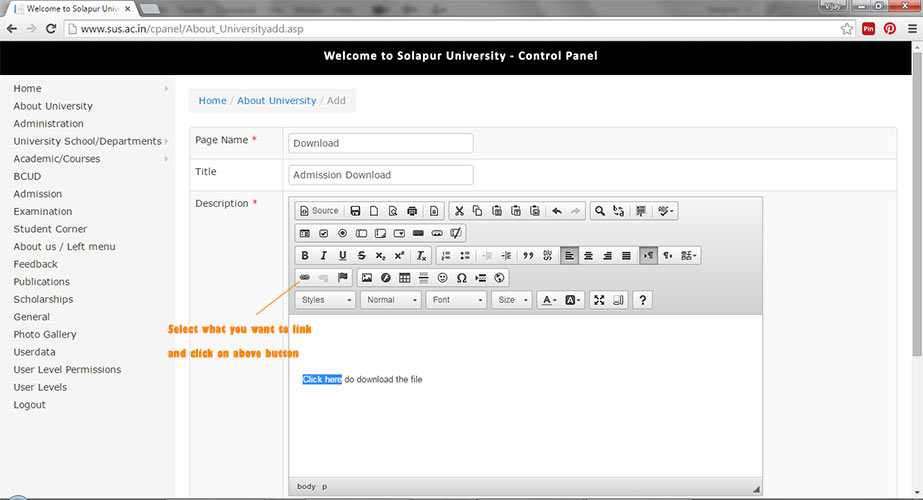This screenshot has height=500, width=923.
Task: Insert an IFrame via the globe icon
Action: pyautogui.click(x=499, y=277)
